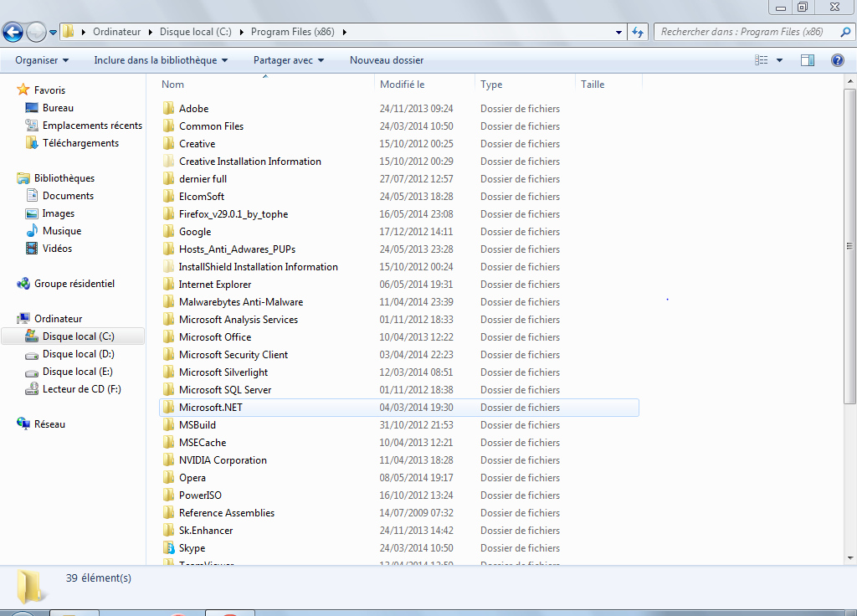This screenshot has height=616, width=857.
Task: Navigate to Ordinateur in the address bar
Action: point(116,32)
